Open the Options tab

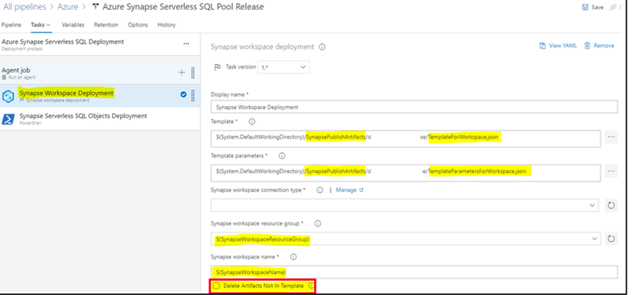point(138,24)
